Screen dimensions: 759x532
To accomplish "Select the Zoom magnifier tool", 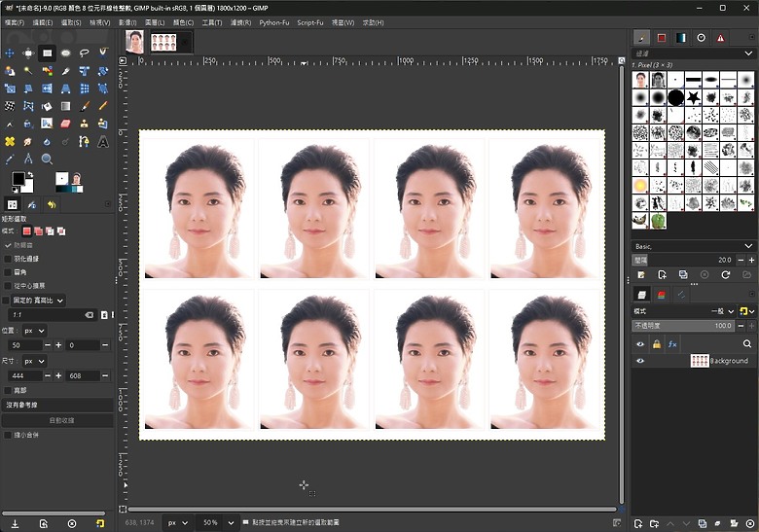I will (x=47, y=159).
